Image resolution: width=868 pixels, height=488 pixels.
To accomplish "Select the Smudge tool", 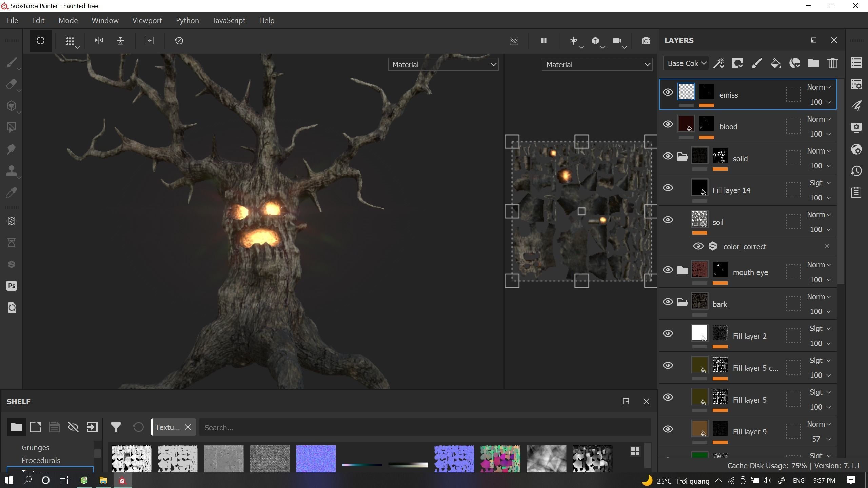I will coord(12,149).
